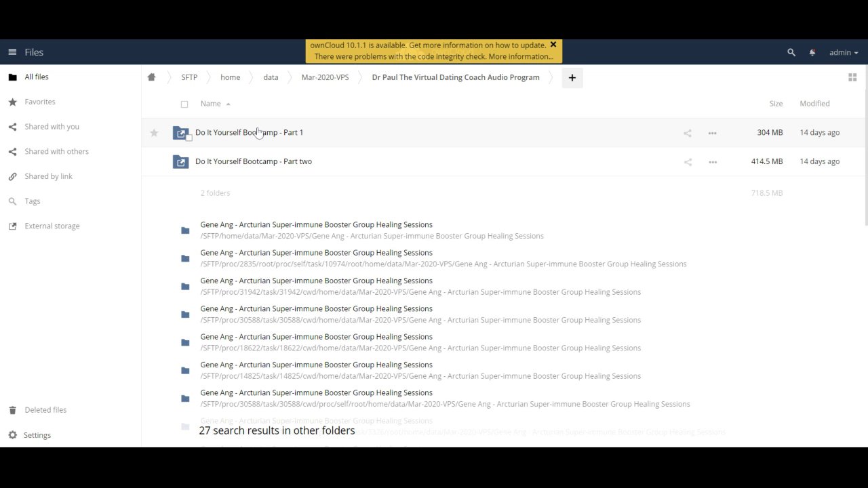Go to home folder icon in breadcrumb
This screenshot has height=488, width=868.
point(151,77)
